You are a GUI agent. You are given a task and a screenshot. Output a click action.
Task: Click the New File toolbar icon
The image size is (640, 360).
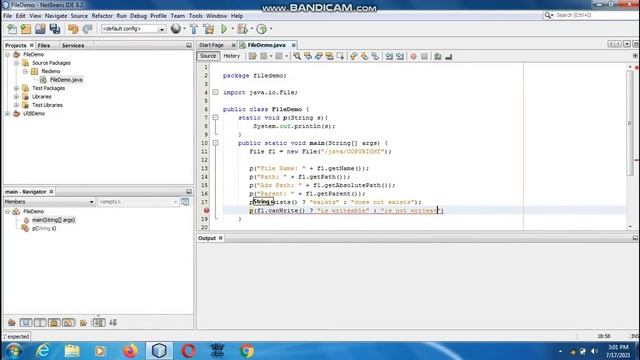(12, 29)
